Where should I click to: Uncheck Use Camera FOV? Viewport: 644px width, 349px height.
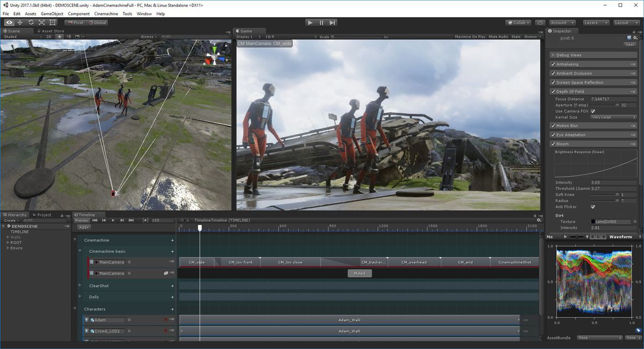click(593, 111)
